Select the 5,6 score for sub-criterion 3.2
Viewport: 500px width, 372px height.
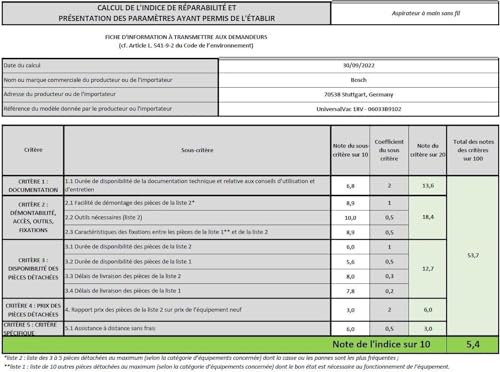[350, 262]
